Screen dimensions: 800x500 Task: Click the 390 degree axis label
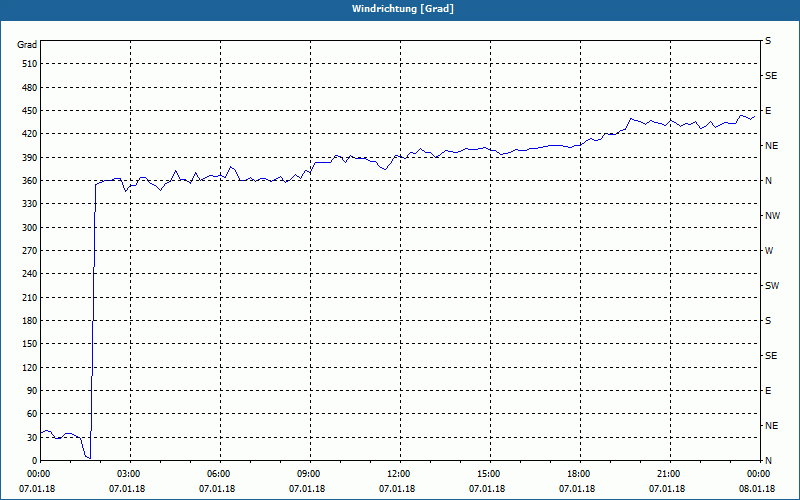(x=30, y=158)
